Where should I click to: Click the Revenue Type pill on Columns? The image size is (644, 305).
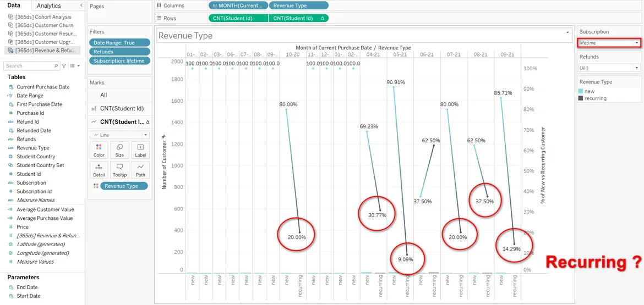click(298, 5)
